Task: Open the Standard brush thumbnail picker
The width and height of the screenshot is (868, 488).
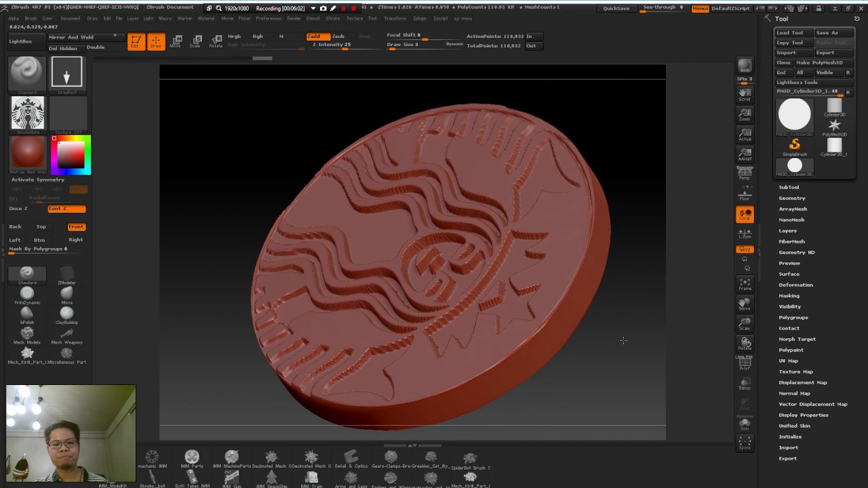Action: pos(27,75)
